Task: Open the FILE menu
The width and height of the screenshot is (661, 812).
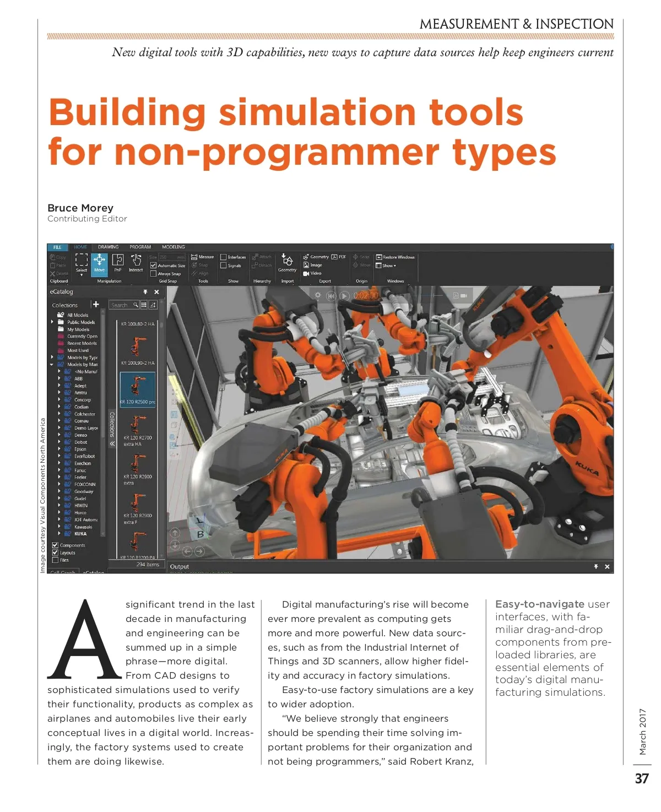Action: tap(57, 247)
